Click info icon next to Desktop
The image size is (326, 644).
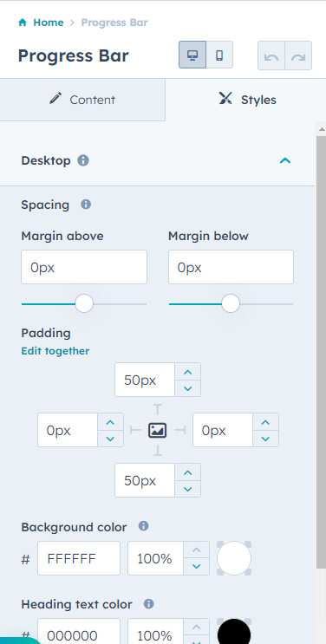(83, 160)
